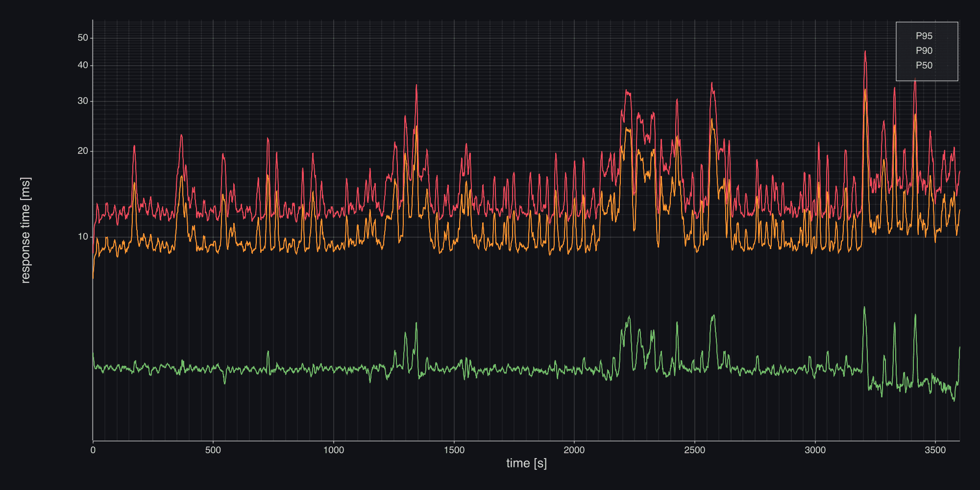Screen dimensions: 980x490
Task: Click the 20 label on y-axis
Action: coord(83,151)
